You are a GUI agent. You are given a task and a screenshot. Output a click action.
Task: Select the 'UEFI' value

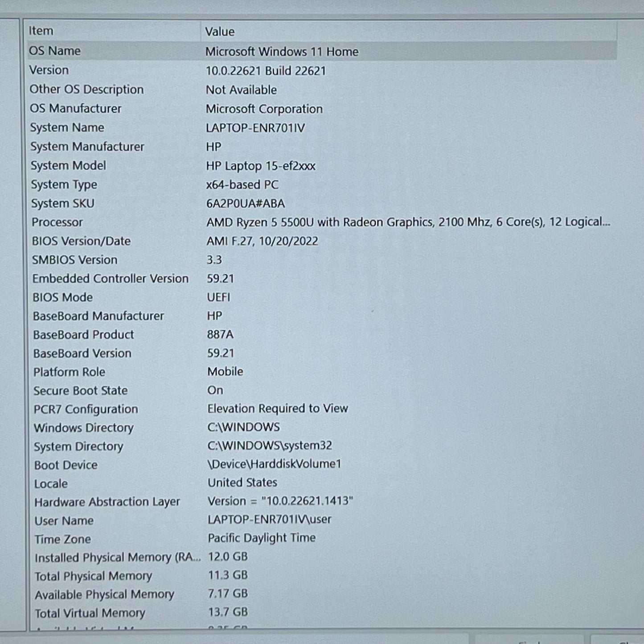click(218, 297)
